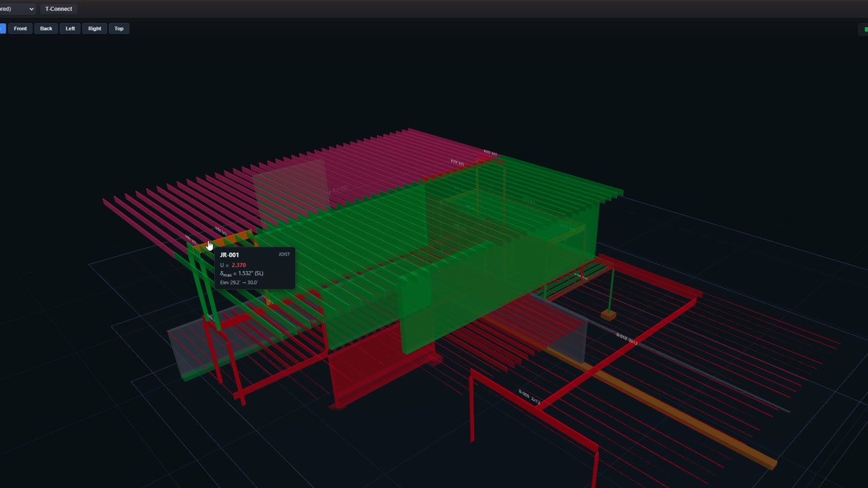Click the JR-001 label in the tooltip
The height and width of the screenshot is (488, 868).
[229, 255]
